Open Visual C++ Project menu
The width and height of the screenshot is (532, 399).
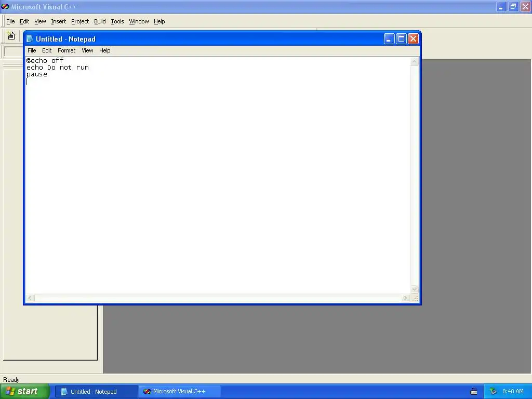click(80, 21)
